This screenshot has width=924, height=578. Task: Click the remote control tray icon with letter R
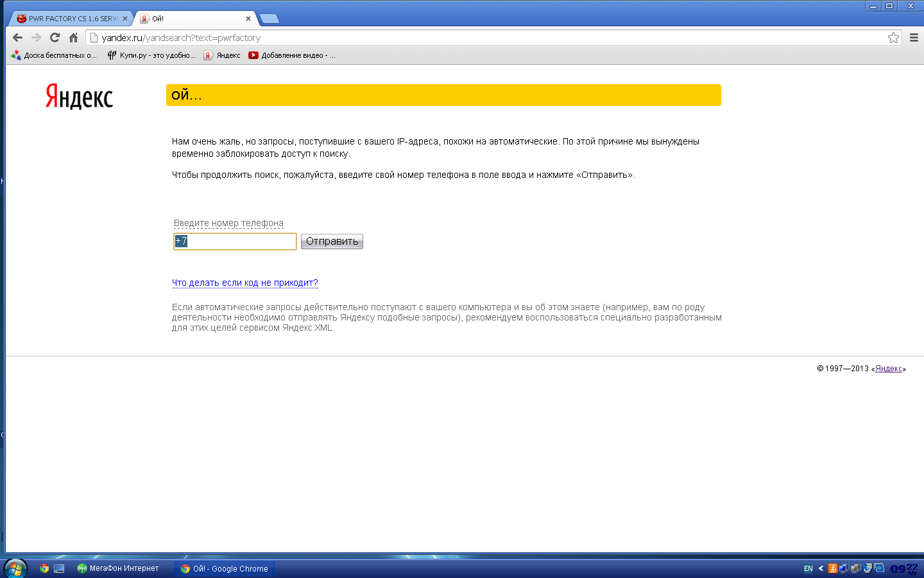pyautogui.click(x=868, y=568)
